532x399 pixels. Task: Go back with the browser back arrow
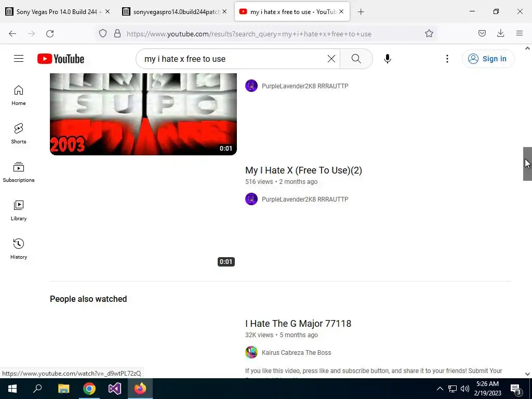pyautogui.click(x=12, y=34)
